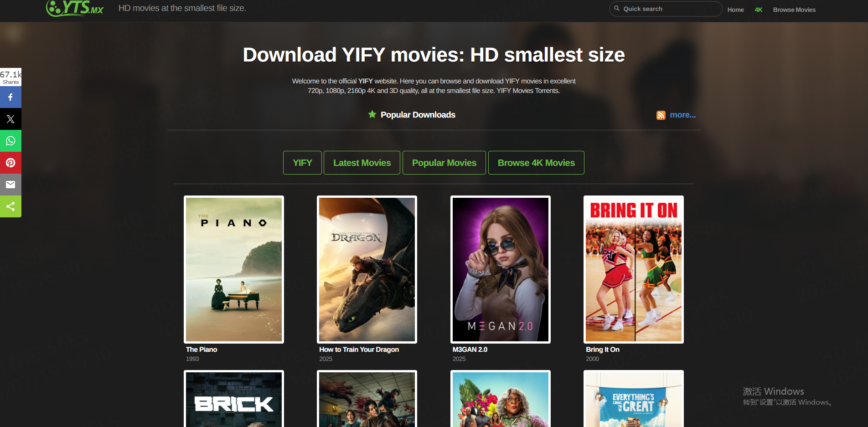868x427 pixels.
Task: Click the green star beside Popular Downloads
Action: tap(372, 114)
